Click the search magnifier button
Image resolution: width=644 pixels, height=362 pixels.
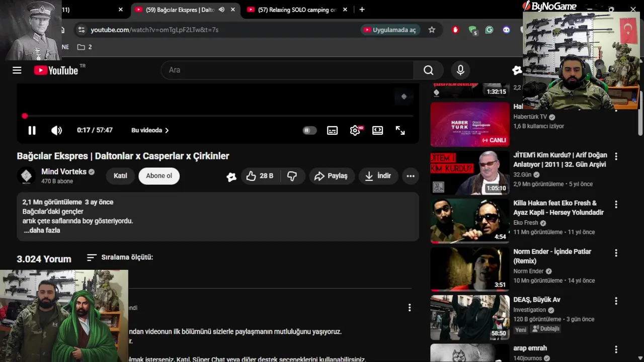click(428, 70)
